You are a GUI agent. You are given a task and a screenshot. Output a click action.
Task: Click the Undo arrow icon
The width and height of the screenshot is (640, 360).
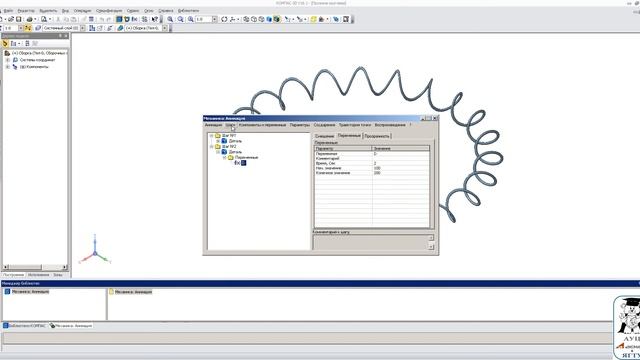[x=102, y=19]
